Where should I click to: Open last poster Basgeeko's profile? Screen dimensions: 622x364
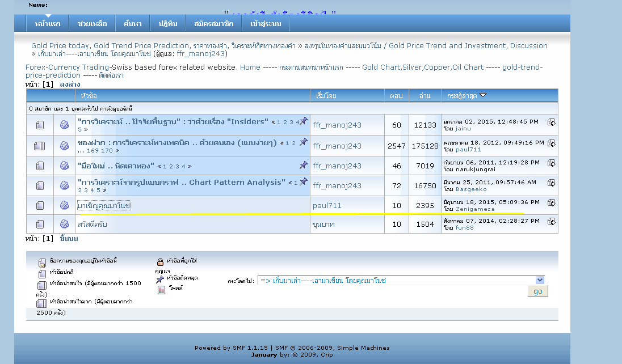coord(471,189)
